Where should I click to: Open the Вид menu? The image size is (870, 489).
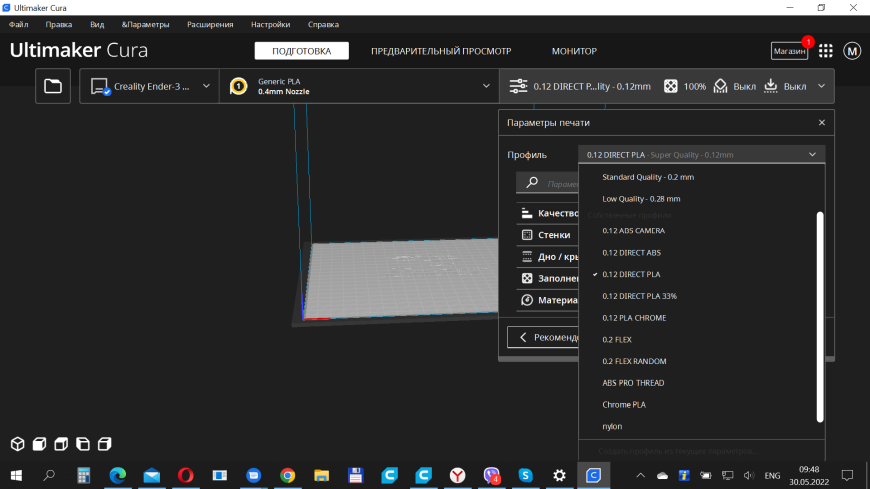[97, 24]
